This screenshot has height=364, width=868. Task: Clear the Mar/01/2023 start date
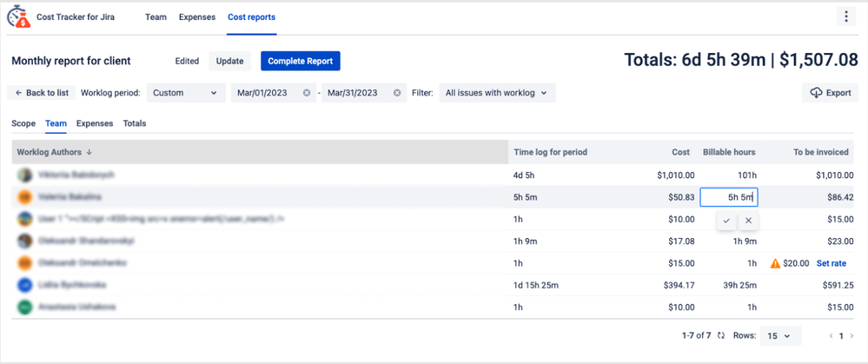click(307, 93)
